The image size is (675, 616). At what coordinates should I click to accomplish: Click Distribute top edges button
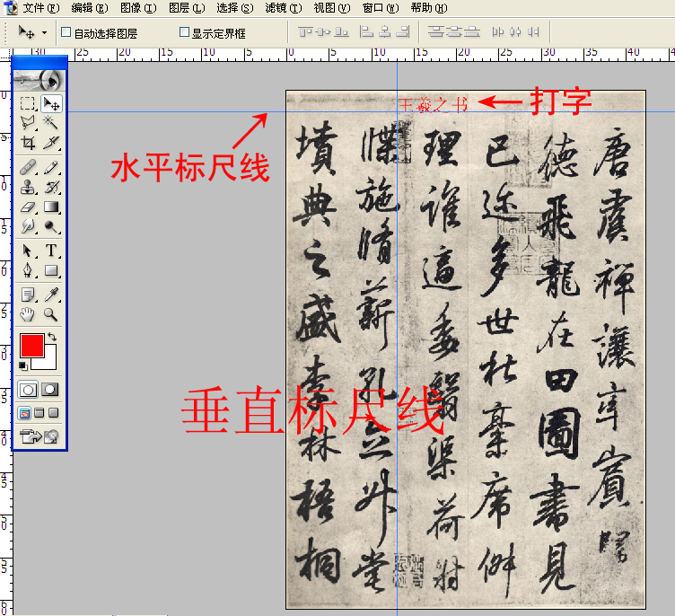click(x=435, y=31)
